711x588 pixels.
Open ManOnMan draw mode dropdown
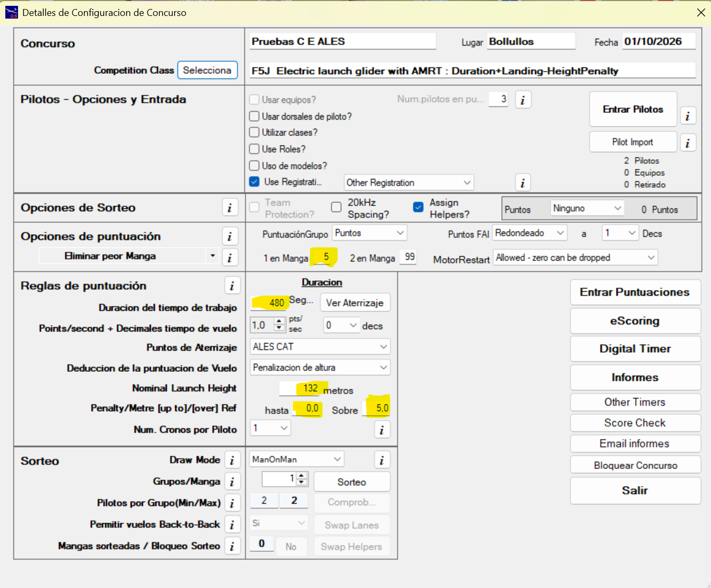pos(297,459)
